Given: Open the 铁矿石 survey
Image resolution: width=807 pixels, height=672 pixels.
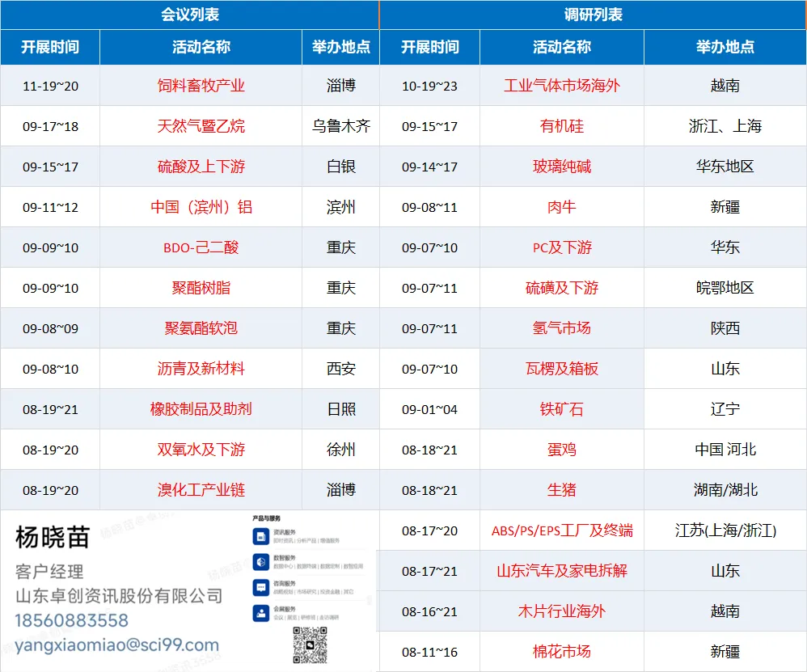Looking at the screenshot, I should coord(562,409).
